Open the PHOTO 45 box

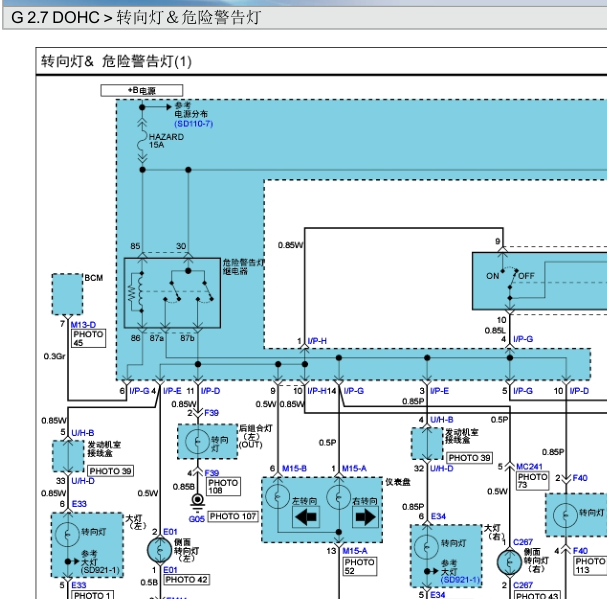88,338
